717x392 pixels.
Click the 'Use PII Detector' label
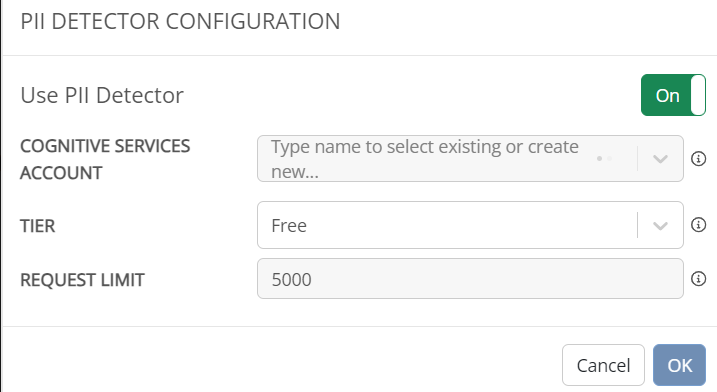pyautogui.click(x=102, y=95)
